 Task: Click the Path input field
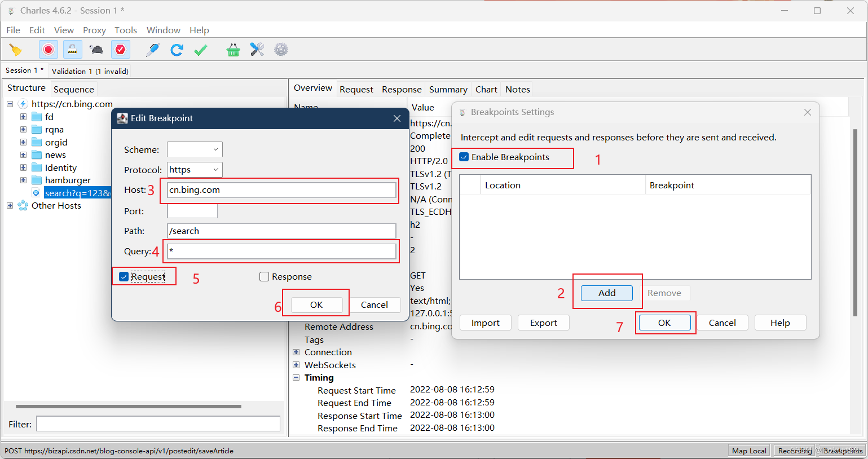[x=281, y=231]
